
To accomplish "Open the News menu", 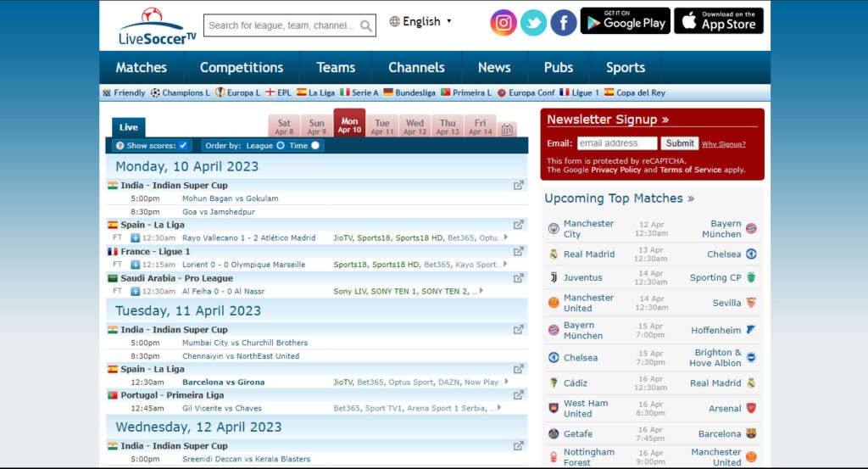I will (x=494, y=68).
